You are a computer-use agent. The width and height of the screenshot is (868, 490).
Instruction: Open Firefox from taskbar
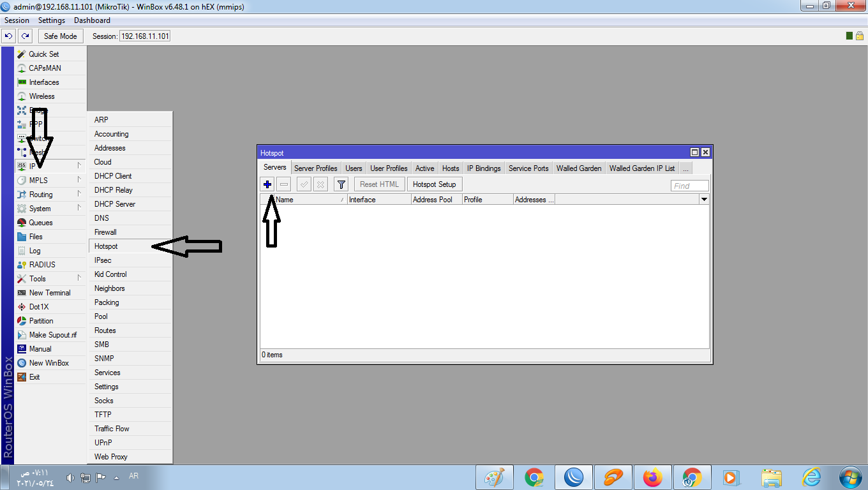pyautogui.click(x=652, y=477)
